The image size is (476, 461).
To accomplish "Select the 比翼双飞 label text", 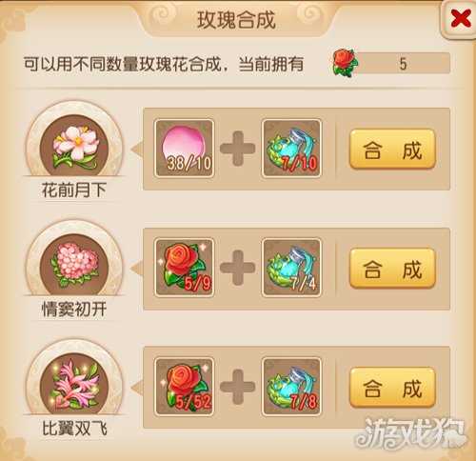I will click(74, 429).
